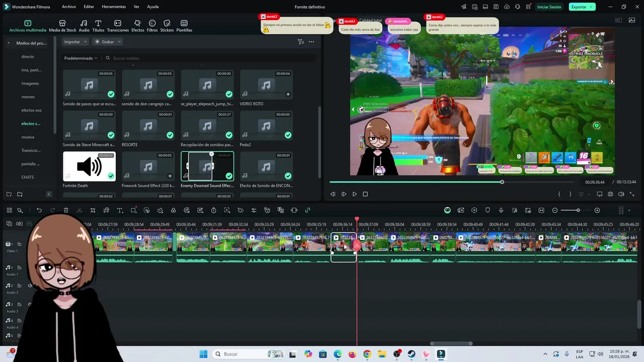Select the crop tool in timeline toolbar
Screen dimensions: 644x362
click(93, 210)
